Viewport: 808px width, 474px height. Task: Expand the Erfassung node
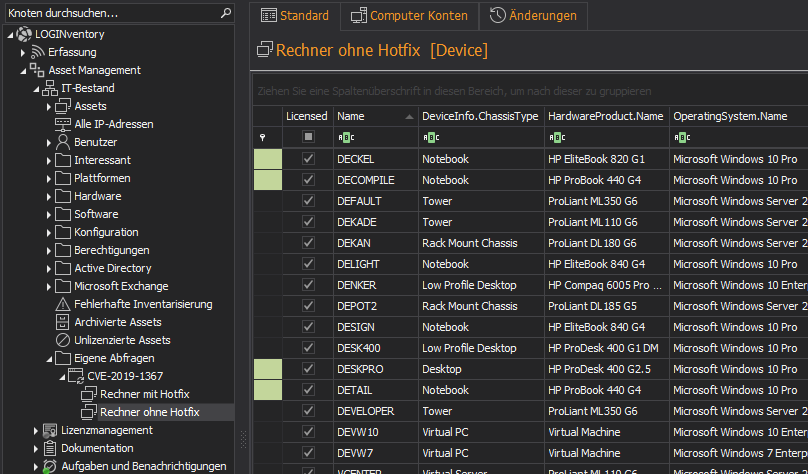pyautogui.click(x=23, y=53)
